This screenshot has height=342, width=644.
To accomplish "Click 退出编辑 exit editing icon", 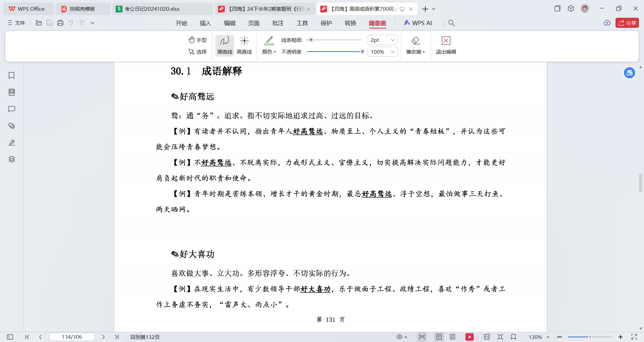I will (446, 41).
